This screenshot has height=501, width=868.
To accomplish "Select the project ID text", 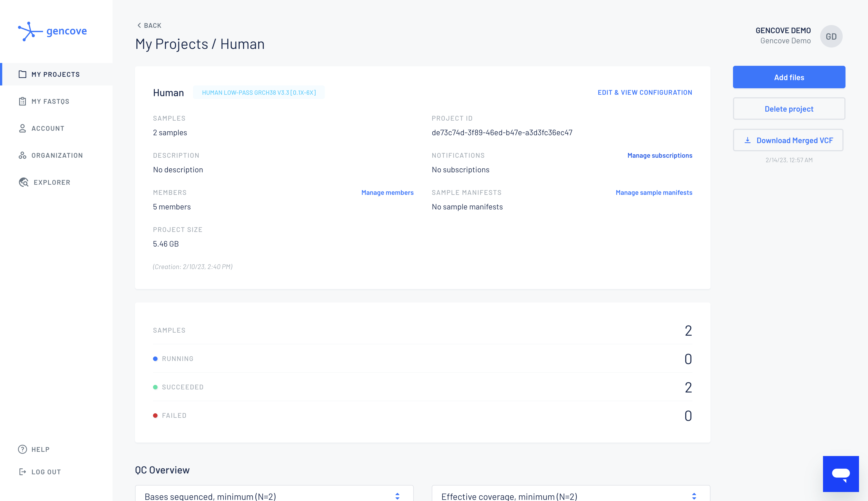I will tap(502, 132).
